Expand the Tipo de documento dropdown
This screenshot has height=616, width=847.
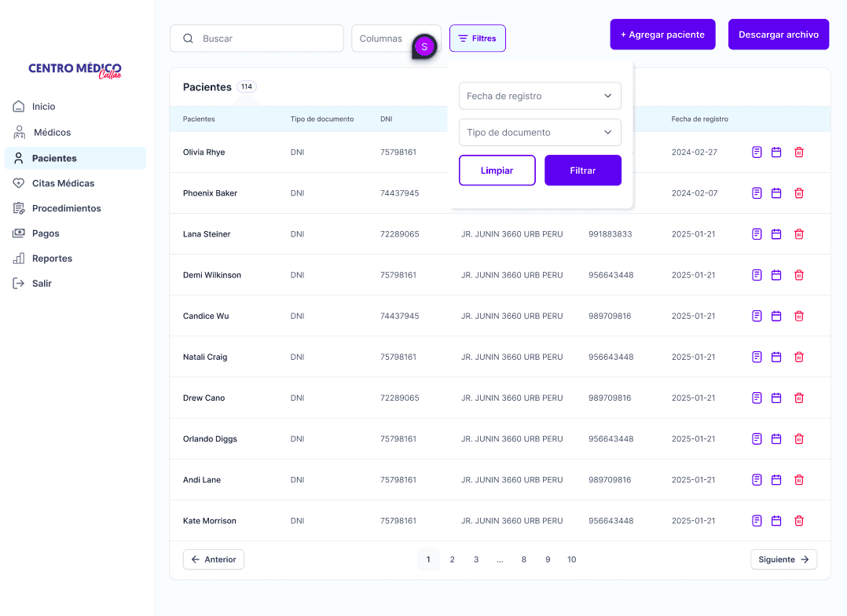541,132
